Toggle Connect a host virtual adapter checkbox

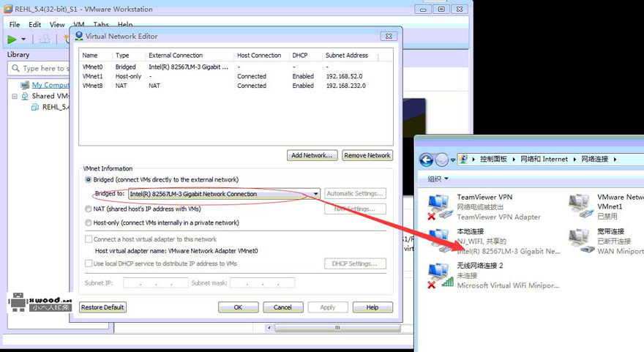click(x=89, y=239)
